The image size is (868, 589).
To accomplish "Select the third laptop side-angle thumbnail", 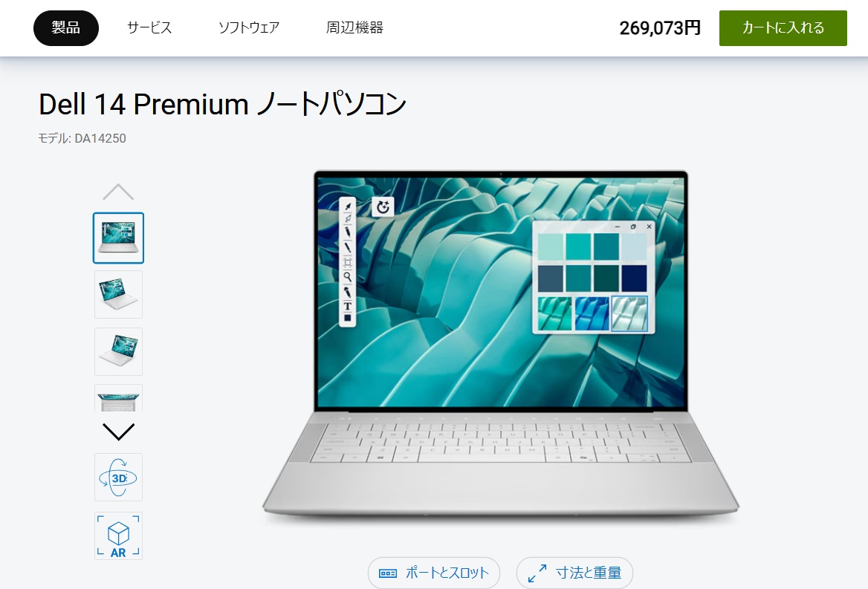I will coord(118,352).
